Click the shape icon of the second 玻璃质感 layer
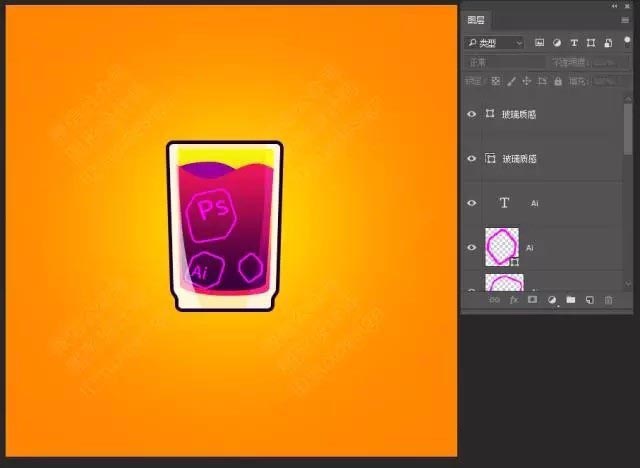The image size is (640, 468). point(490,158)
